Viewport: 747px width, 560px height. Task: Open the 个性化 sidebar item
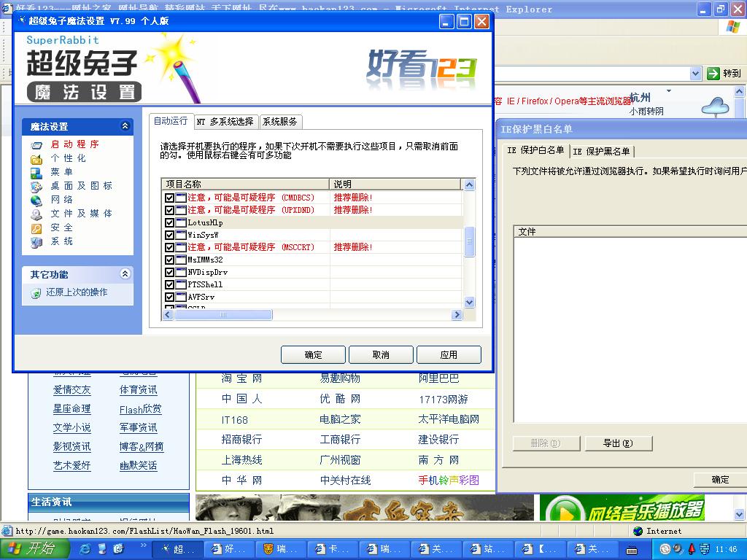pyautogui.click(x=68, y=158)
